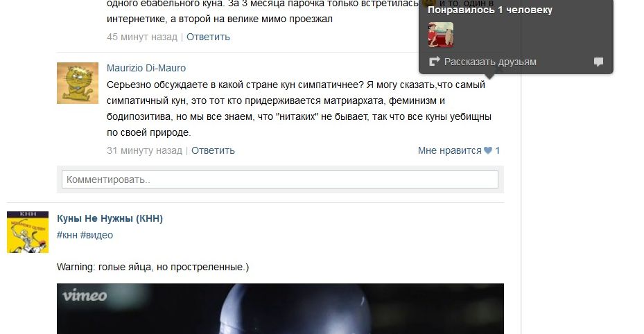Screen dimensions: 644x334
Task: Play the embedded Vimeo video
Action: tap(280, 308)
